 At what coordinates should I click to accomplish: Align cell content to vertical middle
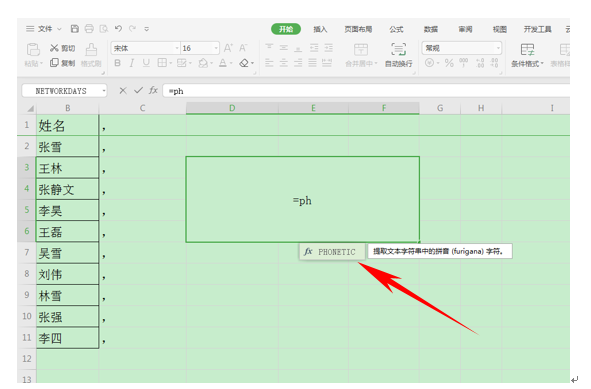(x=283, y=47)
